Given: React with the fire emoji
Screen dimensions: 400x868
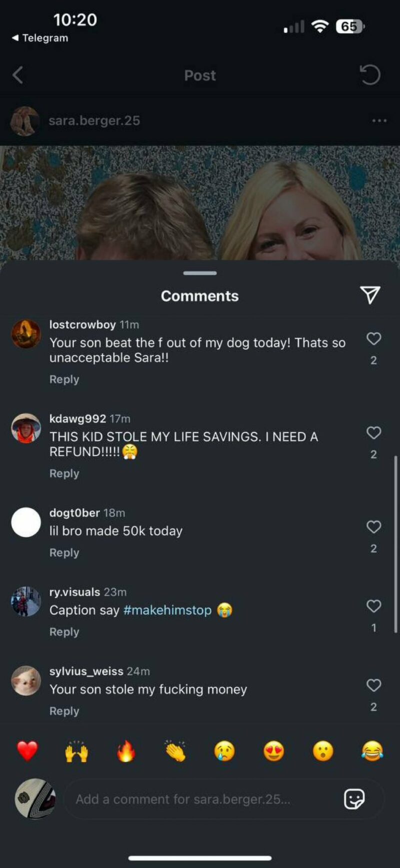Looking at the screenshot, I should (x=126, y=751).
